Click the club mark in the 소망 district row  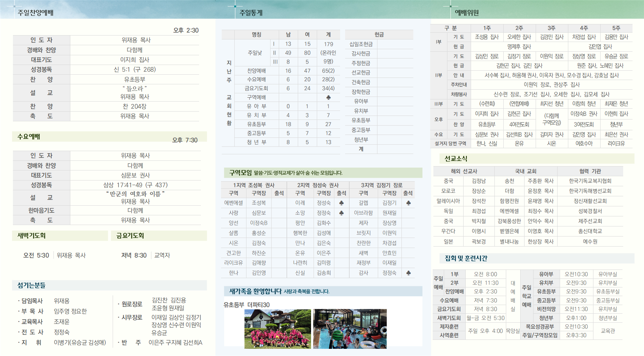341,213
